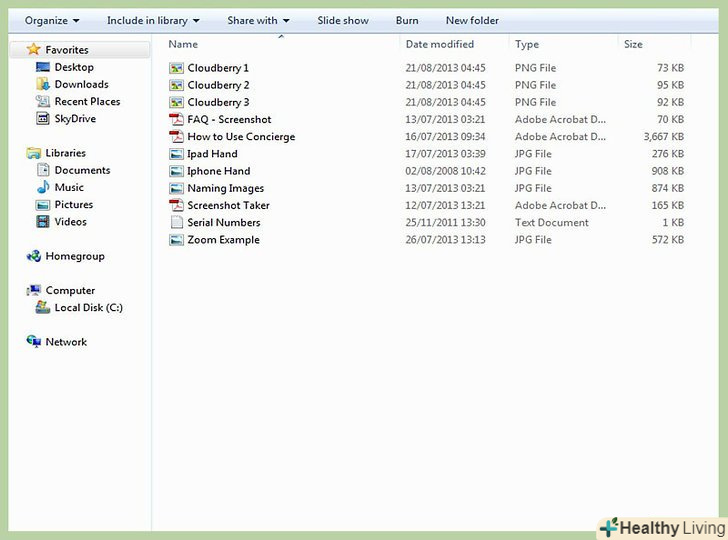Click the Recent Places icon

43,101
